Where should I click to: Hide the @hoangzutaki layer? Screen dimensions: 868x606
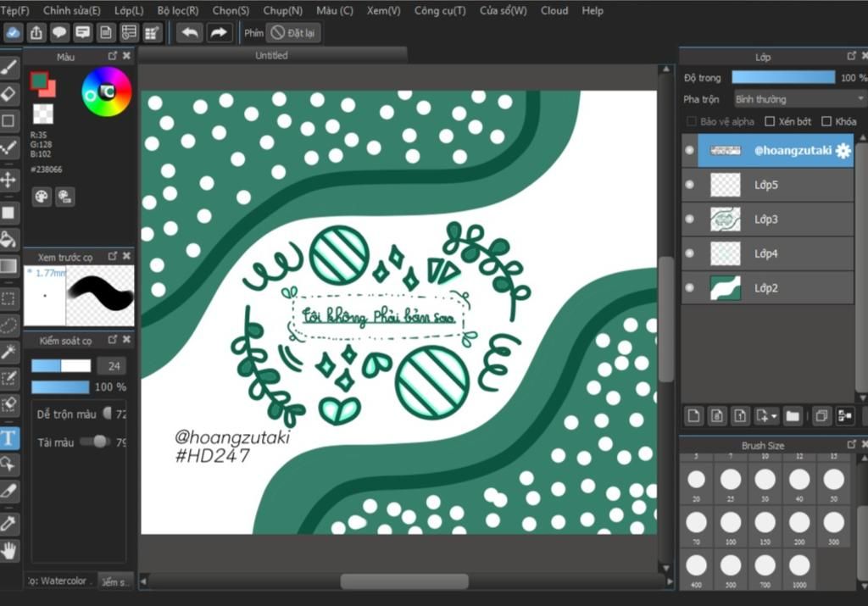690,151
